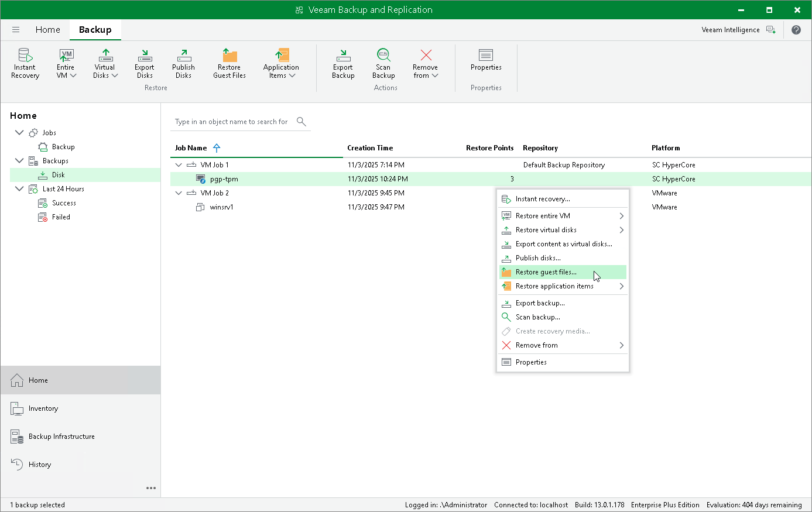Click Default Backup Repository cell
Viewport: 812px width, 512px height.
[x=564, y=165]
